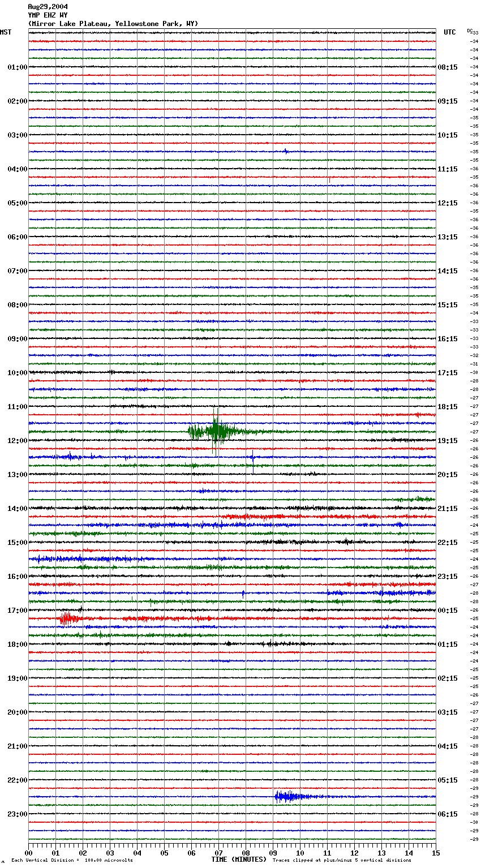Click the 16:15 UTC time label
Viewport: 481px width, 868px height.
(448, 339)
